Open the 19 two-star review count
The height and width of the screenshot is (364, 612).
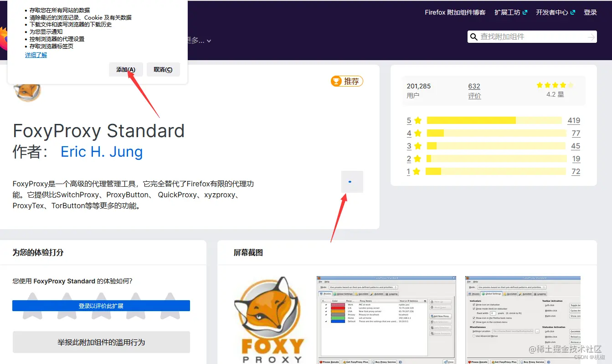coord(576,159)
